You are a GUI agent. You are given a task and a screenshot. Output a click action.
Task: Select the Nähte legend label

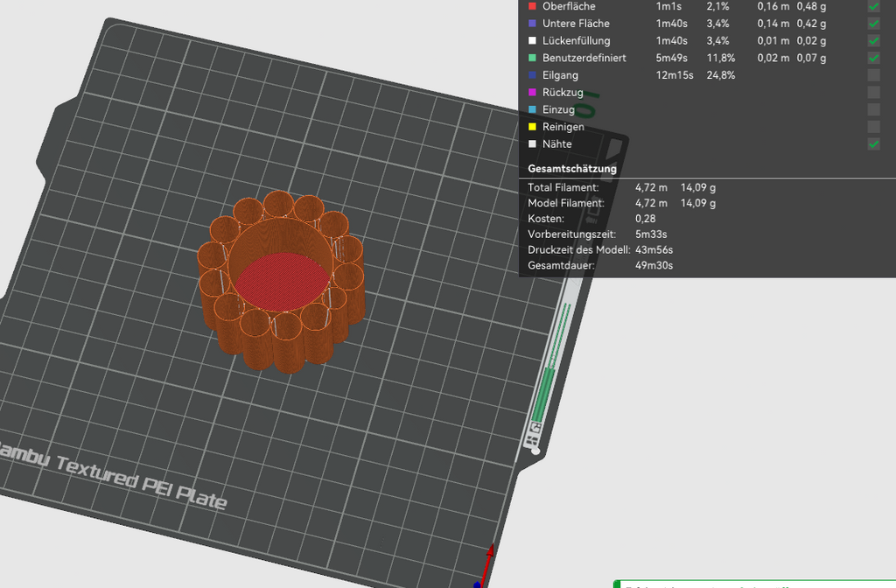pos(557,144)
